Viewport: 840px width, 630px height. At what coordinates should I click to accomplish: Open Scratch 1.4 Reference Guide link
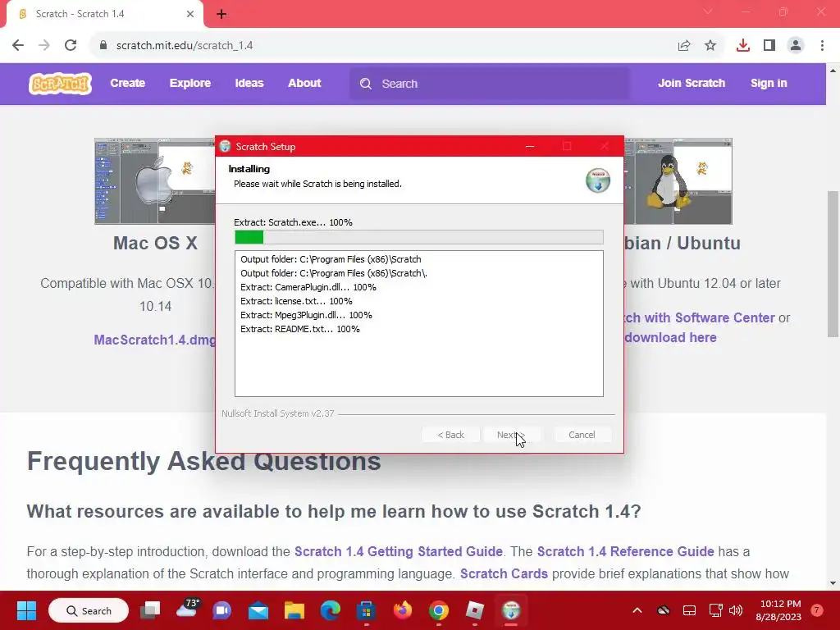coord(625,551)
